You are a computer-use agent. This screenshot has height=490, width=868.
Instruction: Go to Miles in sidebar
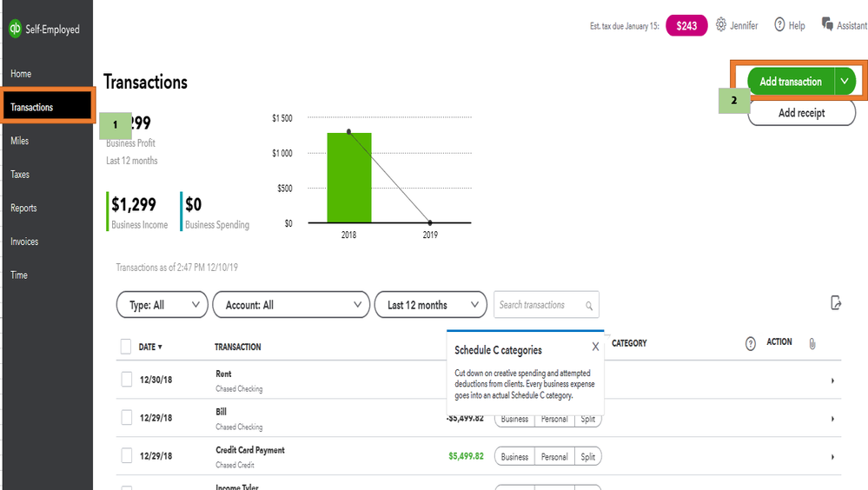pyautogui.click(x=20, y=141)
